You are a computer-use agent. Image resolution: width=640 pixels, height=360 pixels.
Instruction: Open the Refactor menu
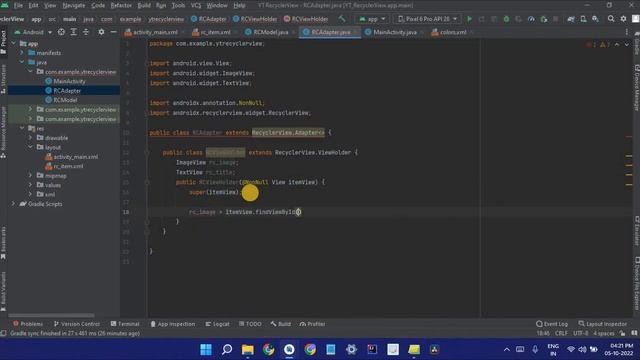pyautogui.click(x=121, y=5)
